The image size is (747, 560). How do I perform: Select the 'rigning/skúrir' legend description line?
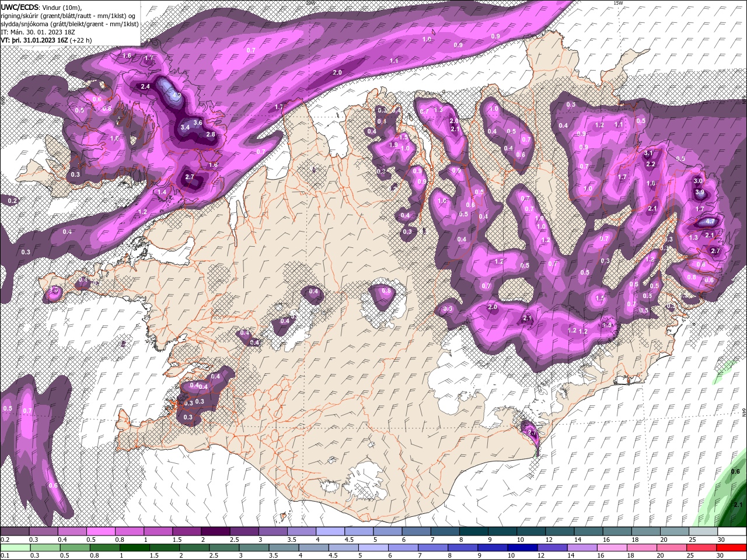click(69, 15)
